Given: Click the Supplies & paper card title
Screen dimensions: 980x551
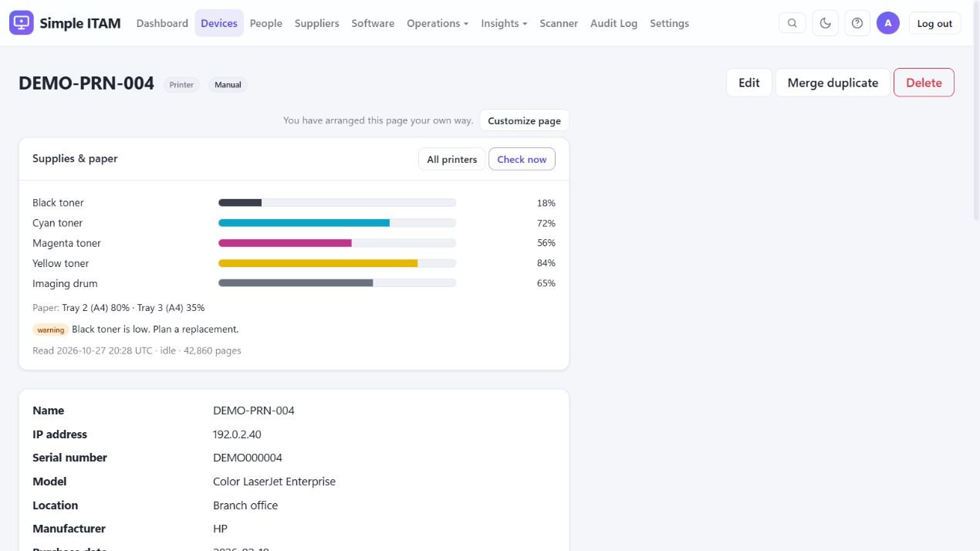Looking at the screenshot, I should (75, 158).
